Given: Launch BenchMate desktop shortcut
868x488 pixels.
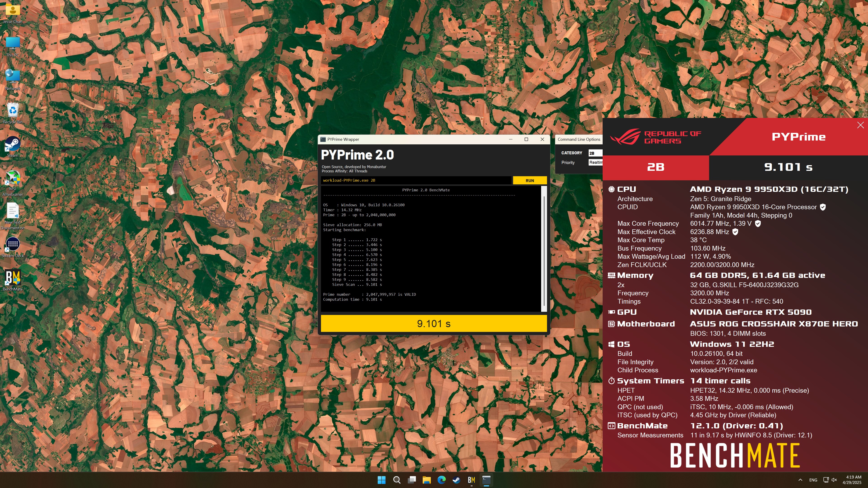Looking at the screenshot, I should pos(12,280).
